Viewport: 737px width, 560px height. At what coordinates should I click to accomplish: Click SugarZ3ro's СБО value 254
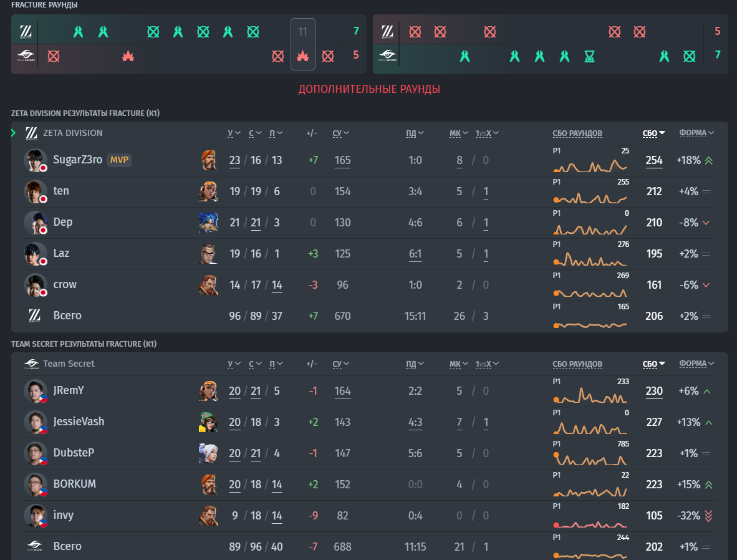click(654, 160)
